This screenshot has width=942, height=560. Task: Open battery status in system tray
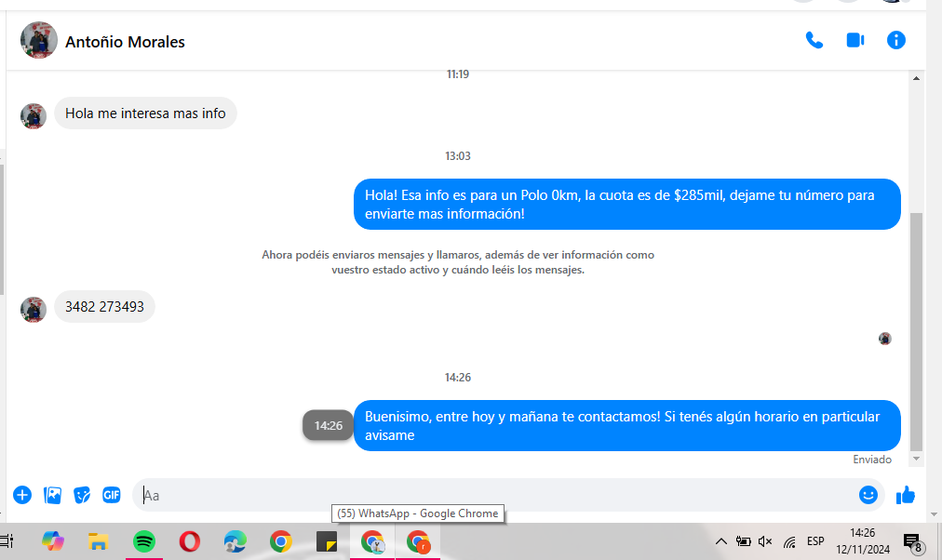coord(743,541)
